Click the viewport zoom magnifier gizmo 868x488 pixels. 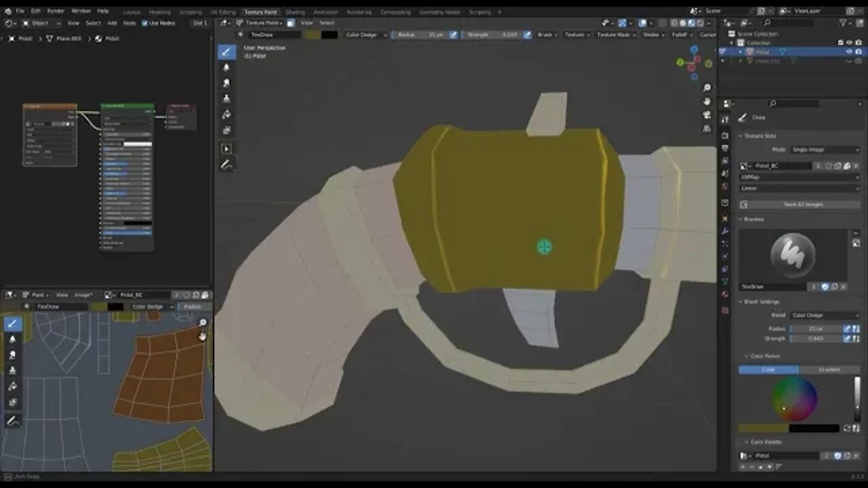(707, 87)
